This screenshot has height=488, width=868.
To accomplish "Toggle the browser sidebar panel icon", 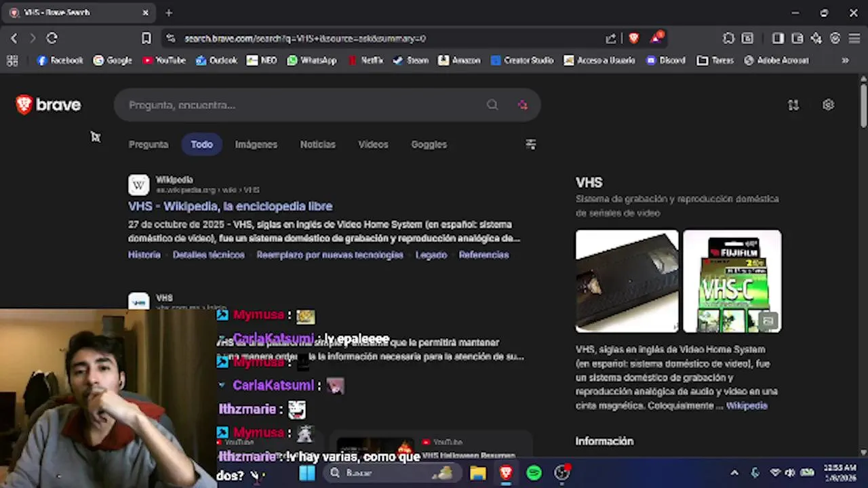I will pyautogui.click(x=778, y=39).
